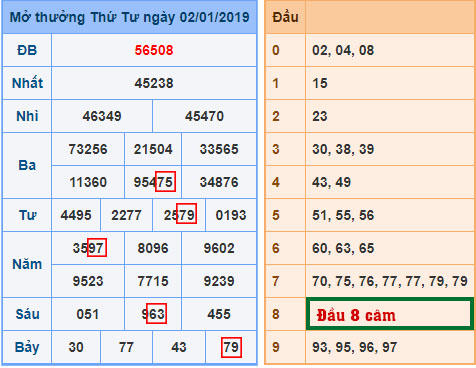Select the Đầu 2 row label

click(276, 116)
